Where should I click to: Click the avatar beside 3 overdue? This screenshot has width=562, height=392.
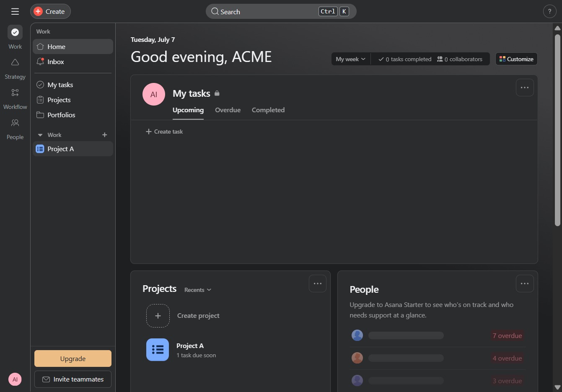tap(357, 380)
